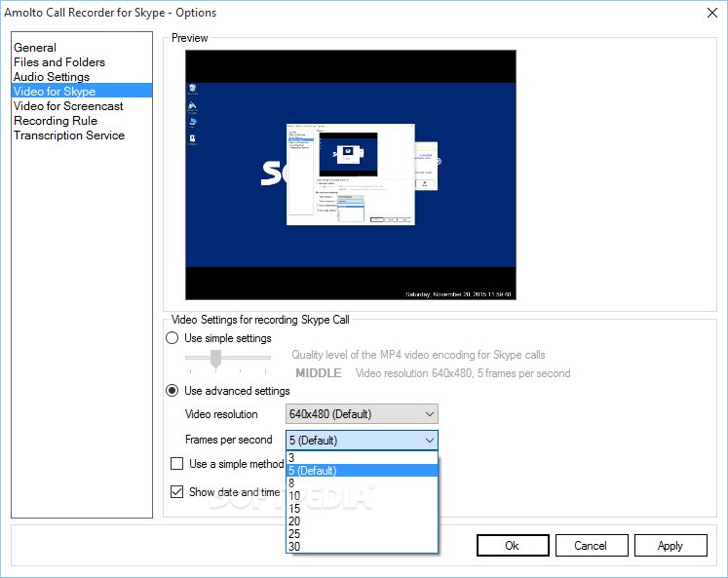Open the General options page

coord(35,48)
